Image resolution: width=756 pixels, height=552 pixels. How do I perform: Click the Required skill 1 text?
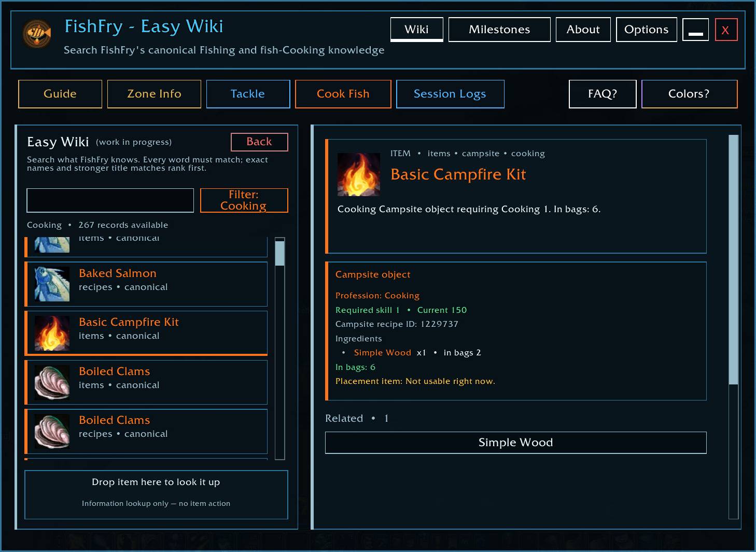pyautogui.click(x=367, y=310)
